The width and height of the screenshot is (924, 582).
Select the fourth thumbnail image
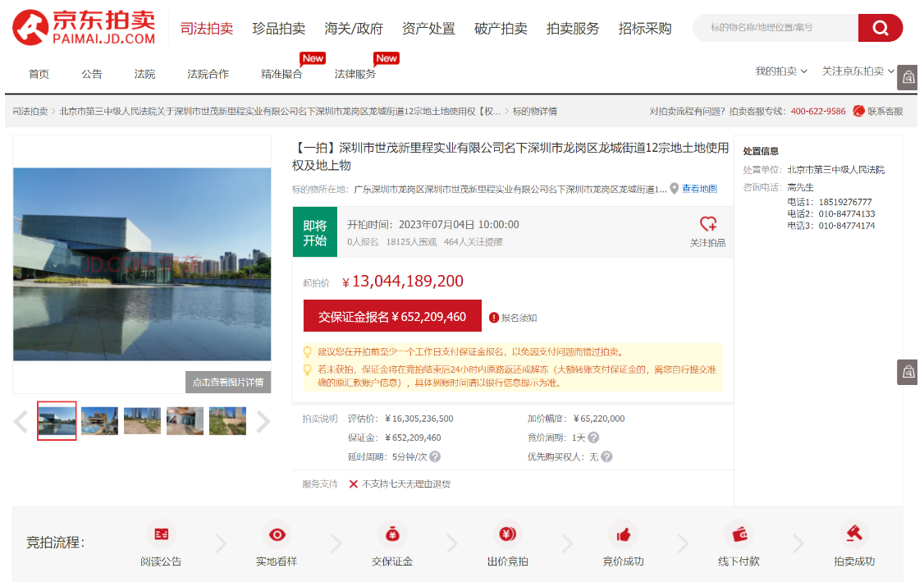tap(185, 421)
